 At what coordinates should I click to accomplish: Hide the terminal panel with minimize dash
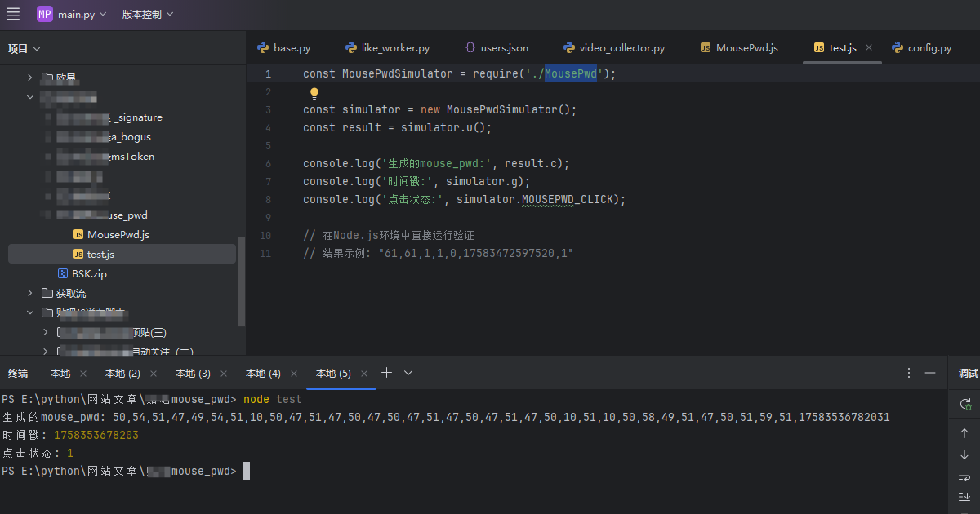coord(929,373)
